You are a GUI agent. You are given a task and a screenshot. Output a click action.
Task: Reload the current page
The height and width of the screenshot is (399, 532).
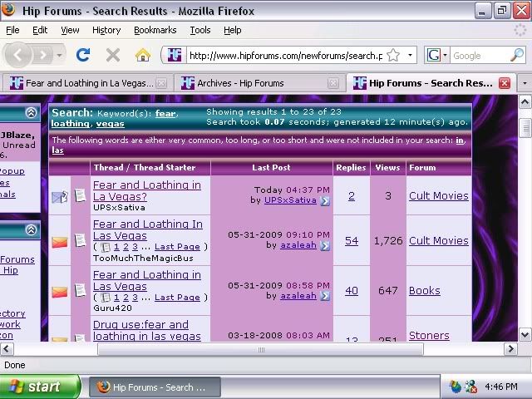[x=83, y=55]
